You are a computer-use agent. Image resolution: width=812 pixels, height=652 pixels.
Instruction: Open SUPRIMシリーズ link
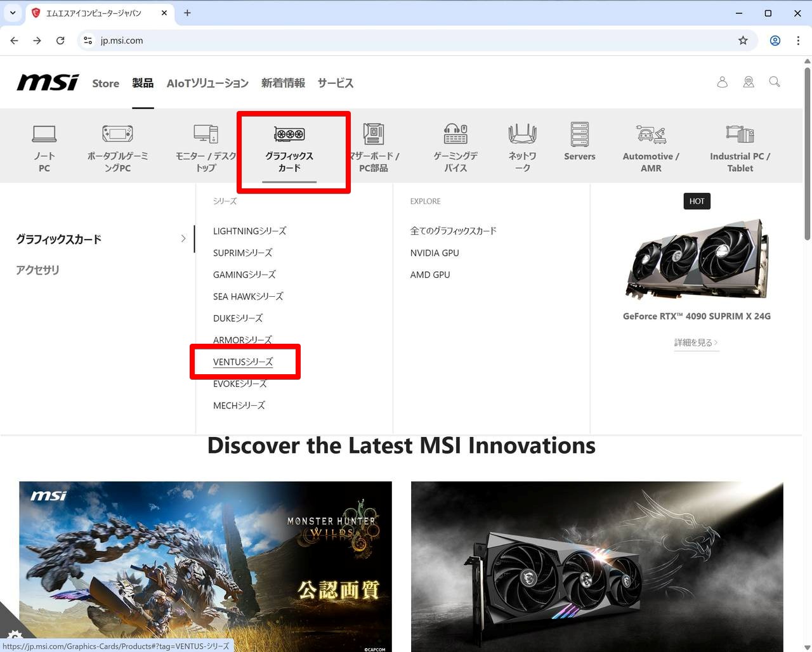click(242, 252)
